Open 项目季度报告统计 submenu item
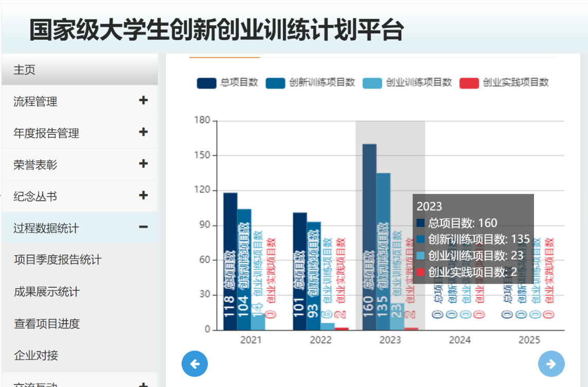Viewport: 588px width, 387px height. 58,260
